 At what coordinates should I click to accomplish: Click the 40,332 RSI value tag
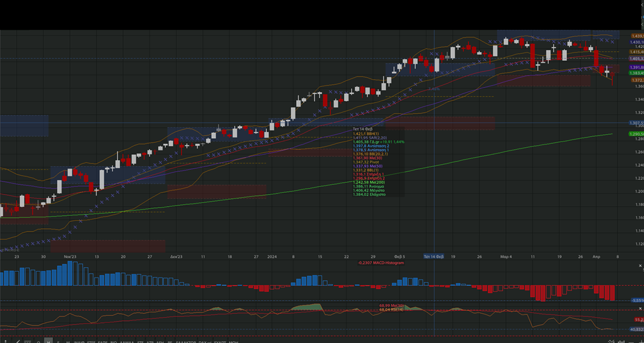[637, 329]
